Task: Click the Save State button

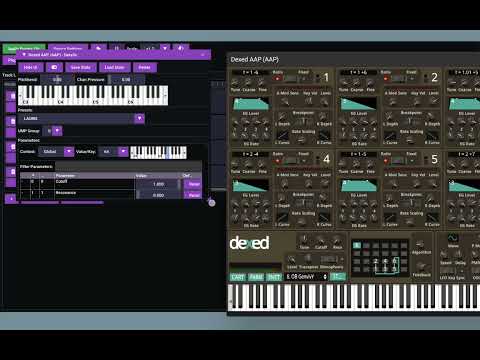Action: pyautogui.click(x=81, y=67)
